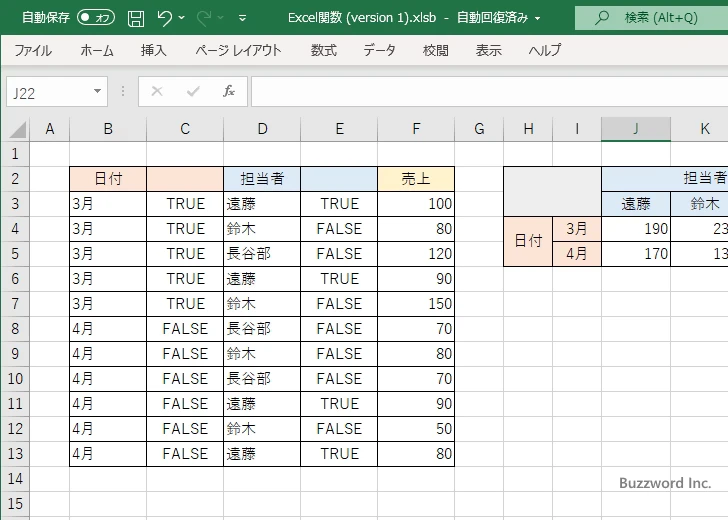Click cell C8 showing FALSE
Viewport: 728px width, 520px height.
click(x=185, y=329)
